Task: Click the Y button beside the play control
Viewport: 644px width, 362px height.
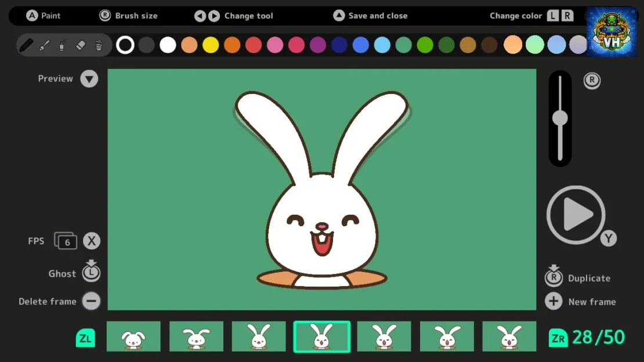Action: click(608, 238)
